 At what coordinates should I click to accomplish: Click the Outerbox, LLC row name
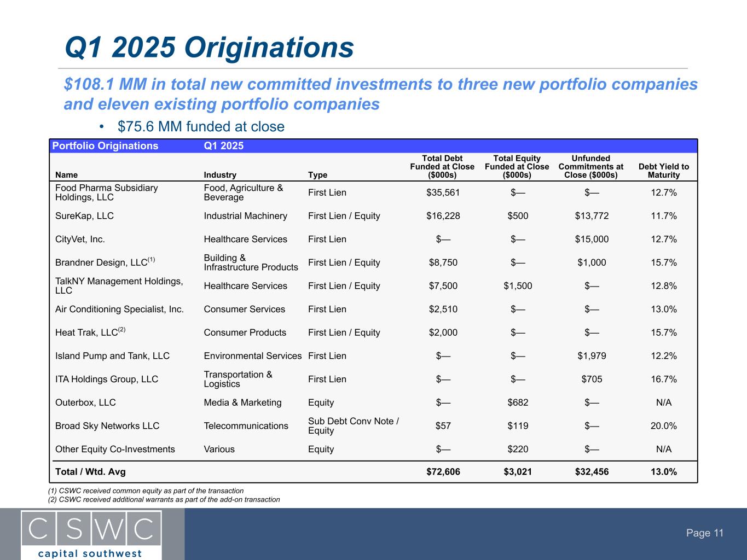tap(85, 402)
